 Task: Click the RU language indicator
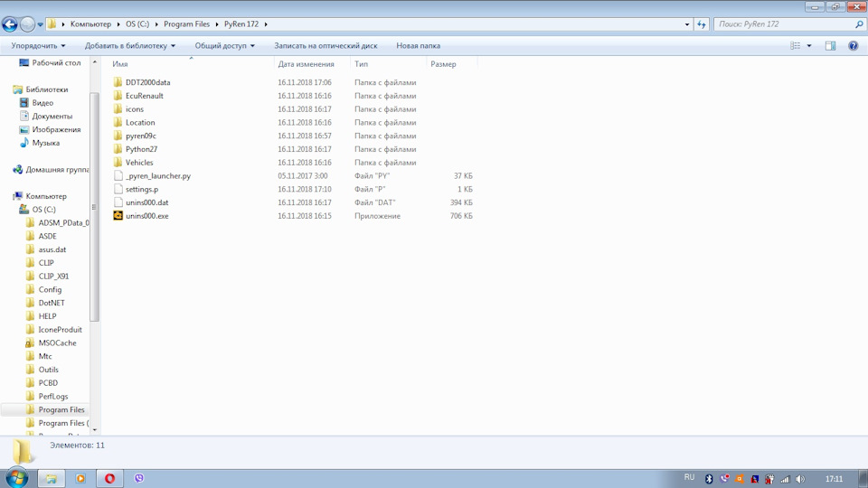pyautogui.click(x=689, y=477)
